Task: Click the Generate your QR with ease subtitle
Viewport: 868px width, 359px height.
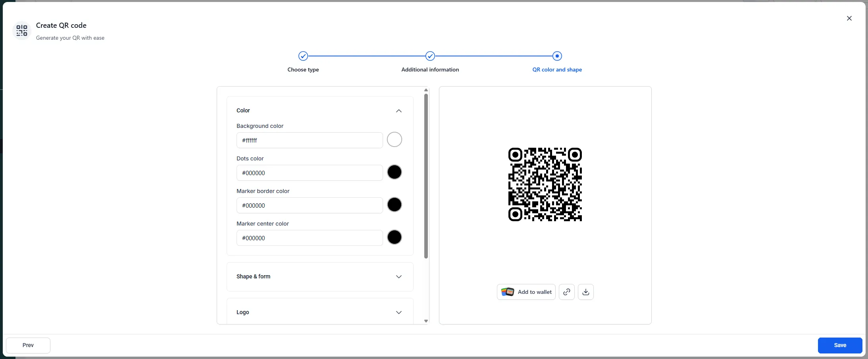Action: tap(70, 38)
